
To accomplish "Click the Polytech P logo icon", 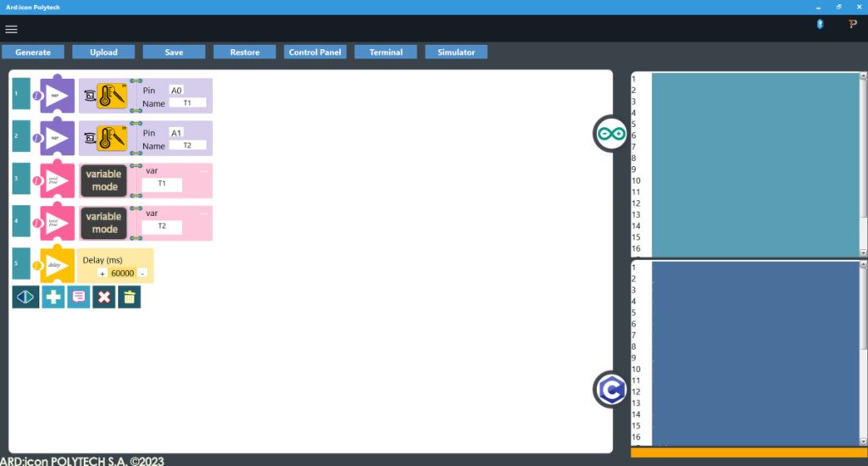I will pos(853,25).
